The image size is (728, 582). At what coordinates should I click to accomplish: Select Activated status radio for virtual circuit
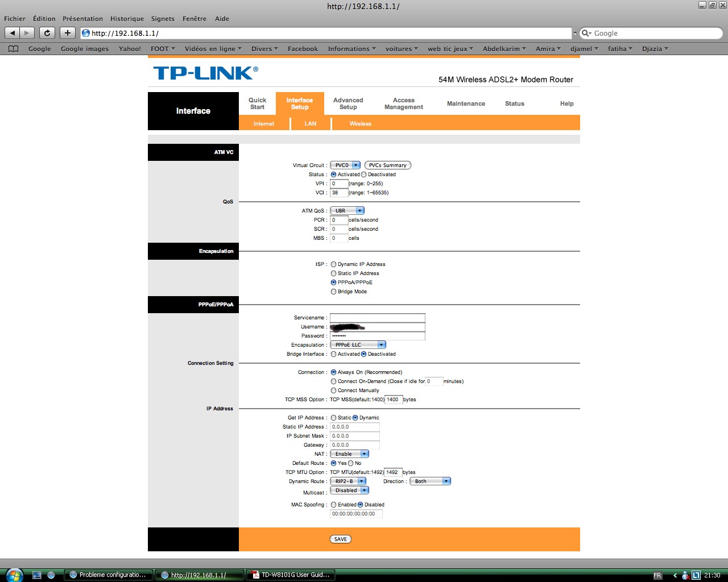pos(333,174)
